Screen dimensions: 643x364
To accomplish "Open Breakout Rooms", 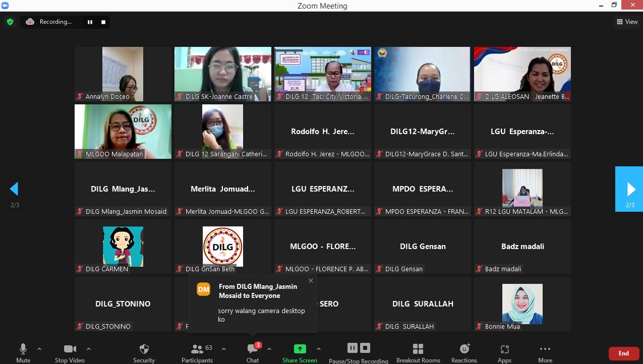I will pos(418,352).
